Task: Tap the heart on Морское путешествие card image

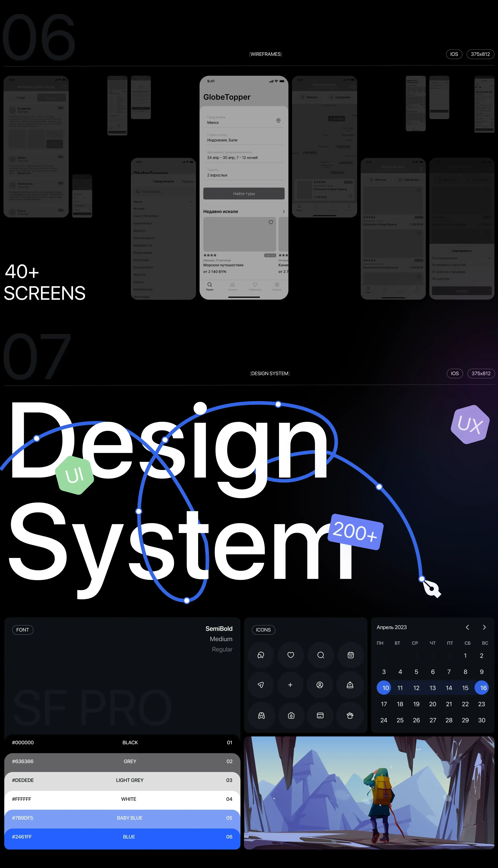Action: 271,222
